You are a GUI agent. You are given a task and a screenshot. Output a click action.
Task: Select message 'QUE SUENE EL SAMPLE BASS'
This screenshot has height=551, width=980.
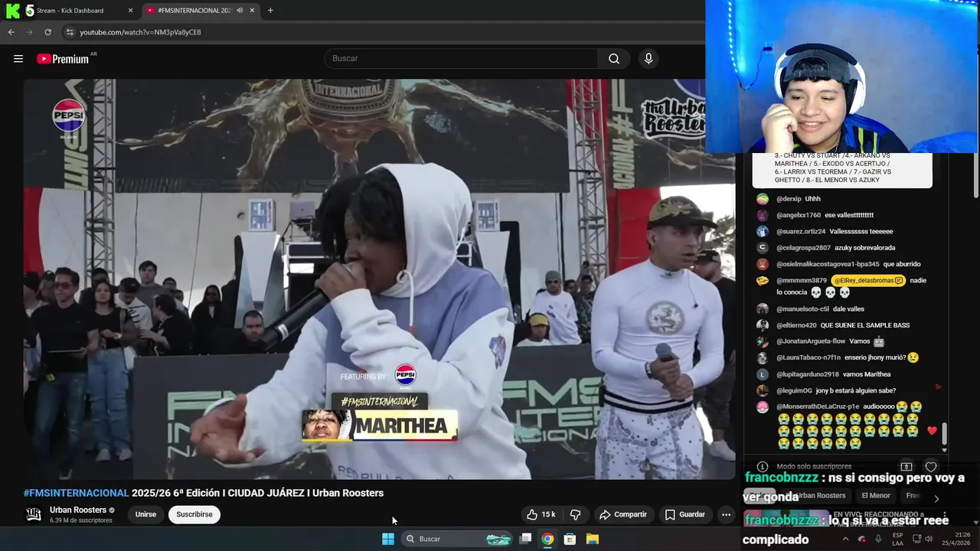click(x=865, y=325)
